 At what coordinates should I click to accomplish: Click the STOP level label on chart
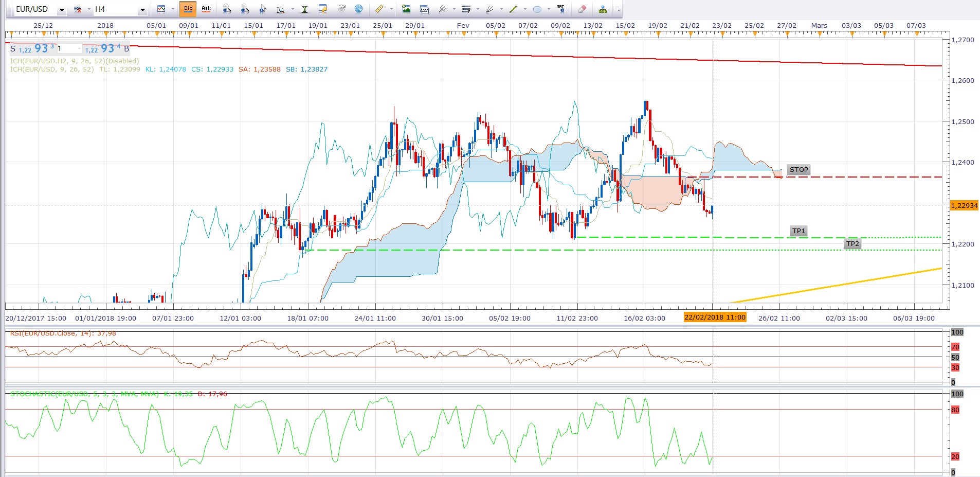tap(798, 170)
